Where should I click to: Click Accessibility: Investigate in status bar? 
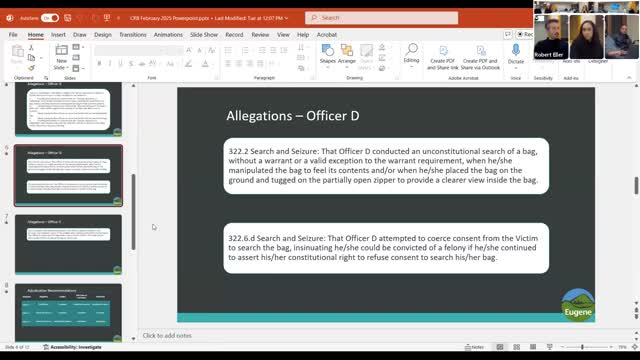72,347
